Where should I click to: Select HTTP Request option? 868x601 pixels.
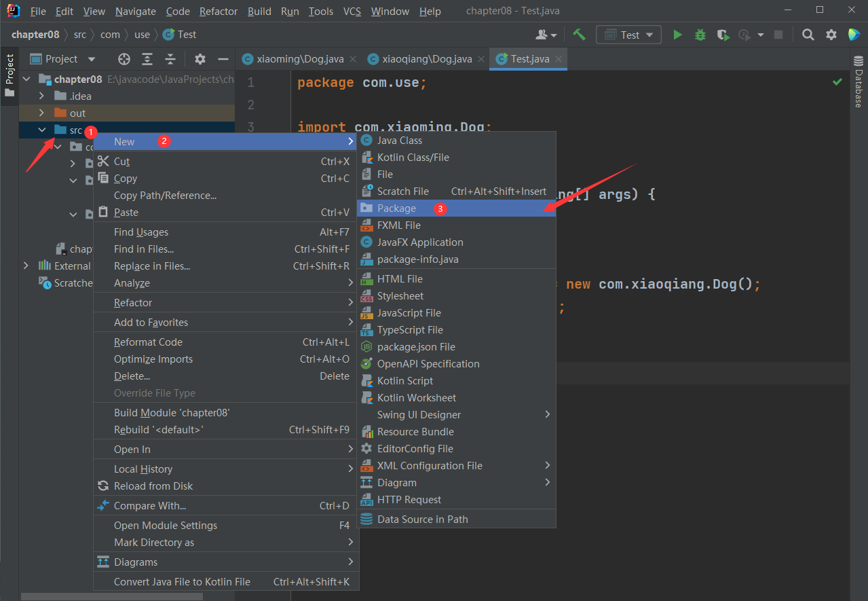tap(456, 500)
